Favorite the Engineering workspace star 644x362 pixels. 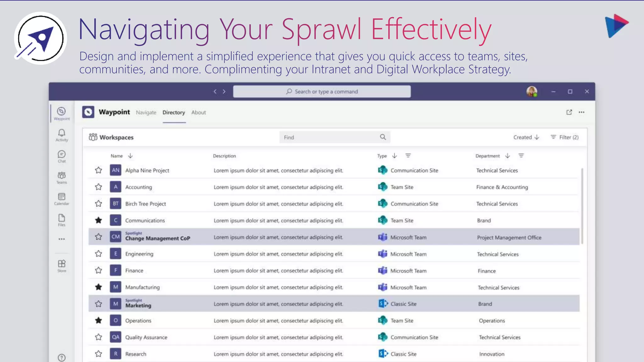(x=98, y=254)
